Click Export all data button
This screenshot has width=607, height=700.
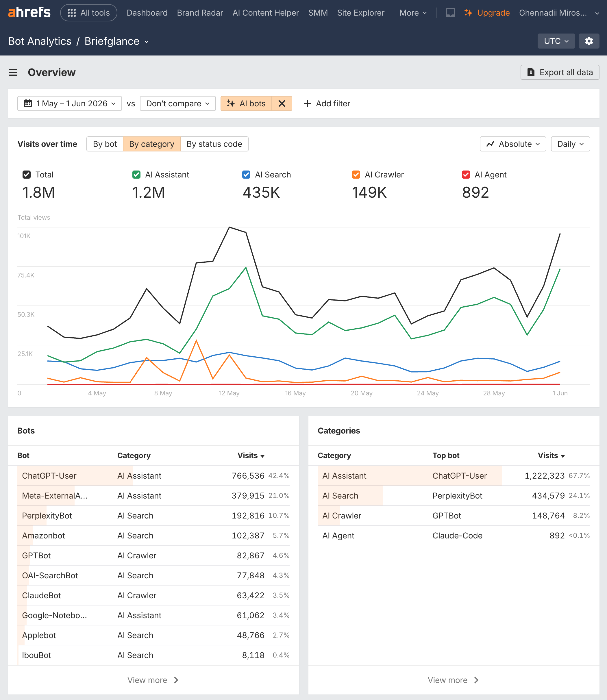pyautogui.click(x=560, y=72)
